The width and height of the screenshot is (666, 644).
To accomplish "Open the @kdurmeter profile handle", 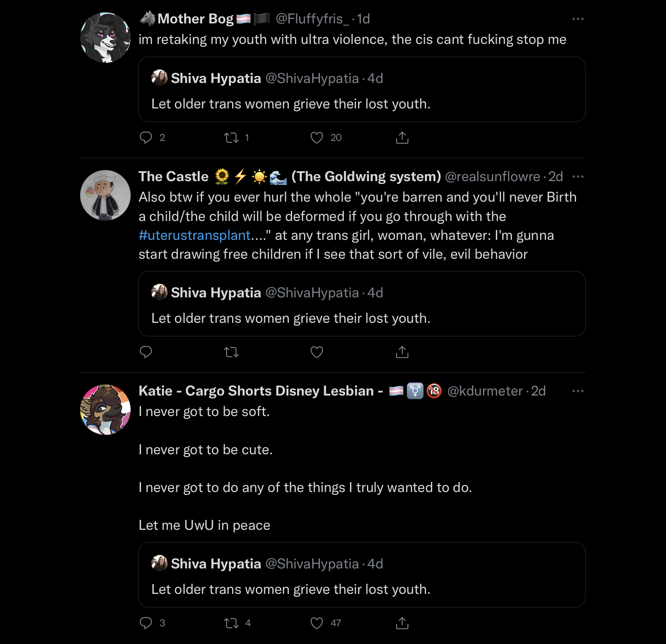I will pyautogui.click(x=485, y=391).
